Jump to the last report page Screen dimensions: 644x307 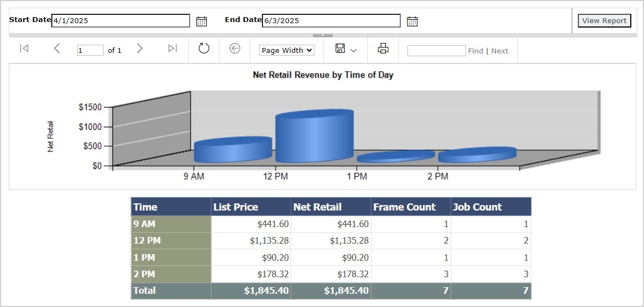tap(173, 49)
